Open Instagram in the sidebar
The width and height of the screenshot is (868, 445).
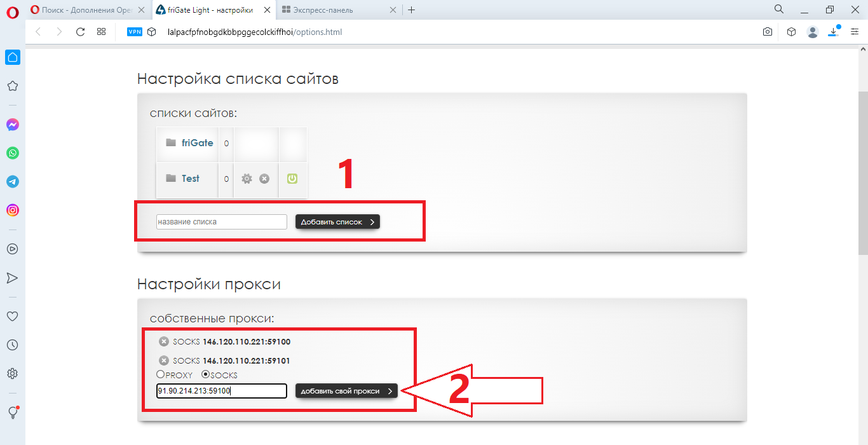[13, 210]
